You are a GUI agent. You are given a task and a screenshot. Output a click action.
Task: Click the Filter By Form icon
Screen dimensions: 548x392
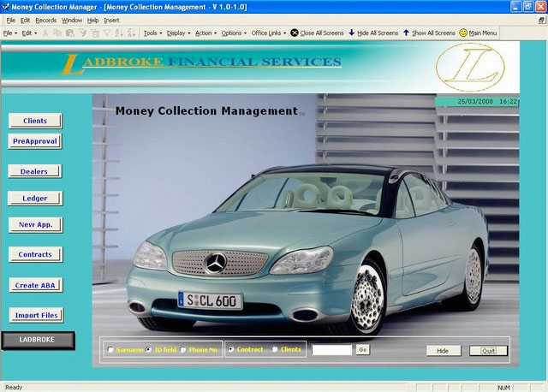(x=95, y=33)
